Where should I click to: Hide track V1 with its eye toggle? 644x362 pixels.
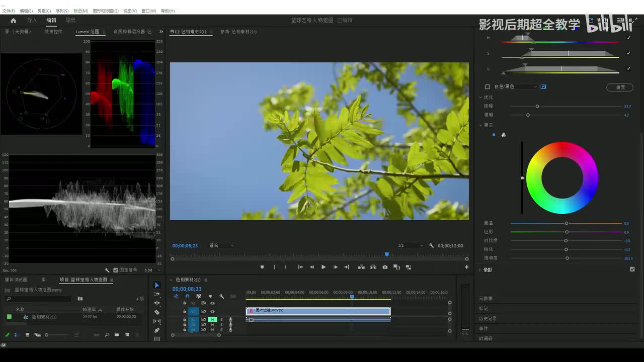pos(212,311)
